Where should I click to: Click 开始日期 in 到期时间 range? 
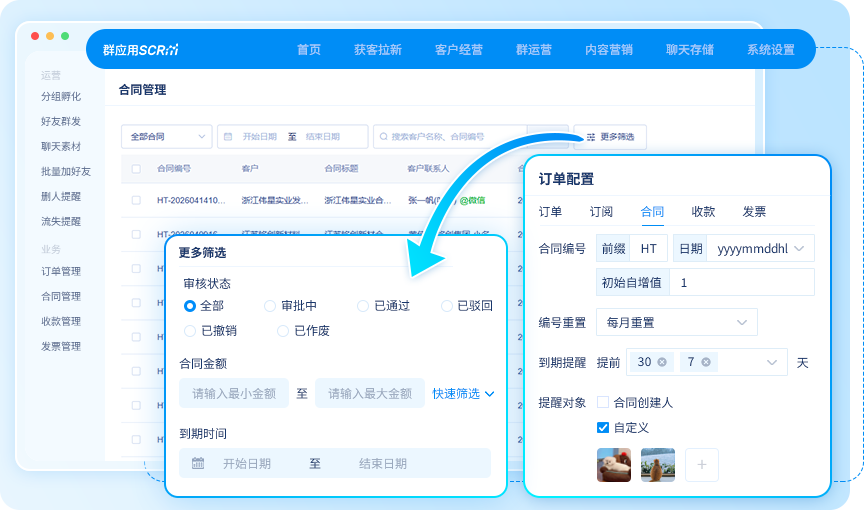click(246, 464)
